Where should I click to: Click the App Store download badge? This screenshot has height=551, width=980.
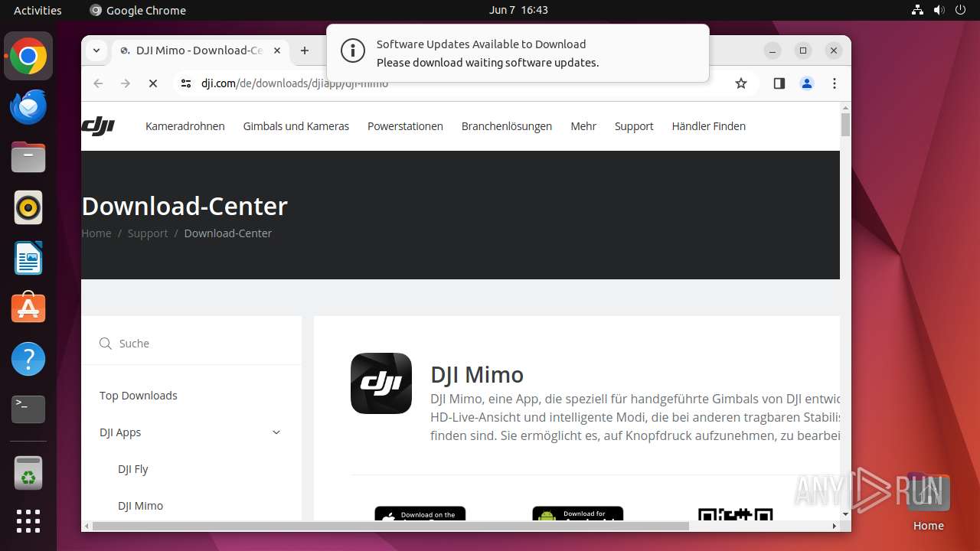pos(420,514)
